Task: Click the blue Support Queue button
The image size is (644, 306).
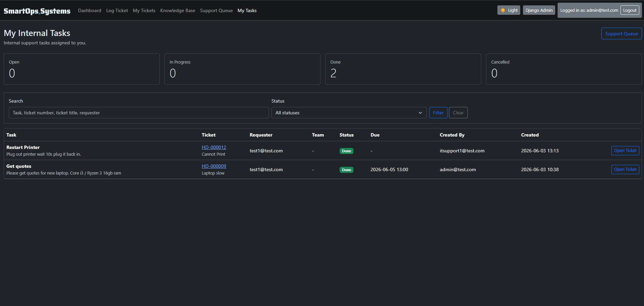Action: point(621,34)
